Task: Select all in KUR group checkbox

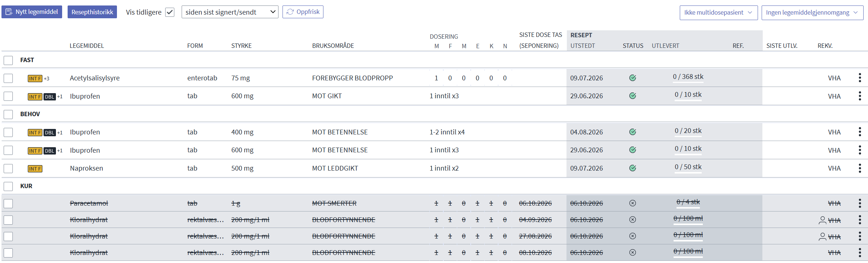Action: 8,186
